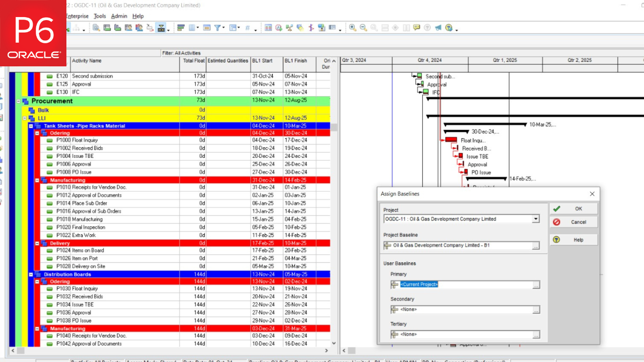Select the activity numbering (#) toolbar icon
The width and height of the screenshot is (644, 362).
click(248, 28)
